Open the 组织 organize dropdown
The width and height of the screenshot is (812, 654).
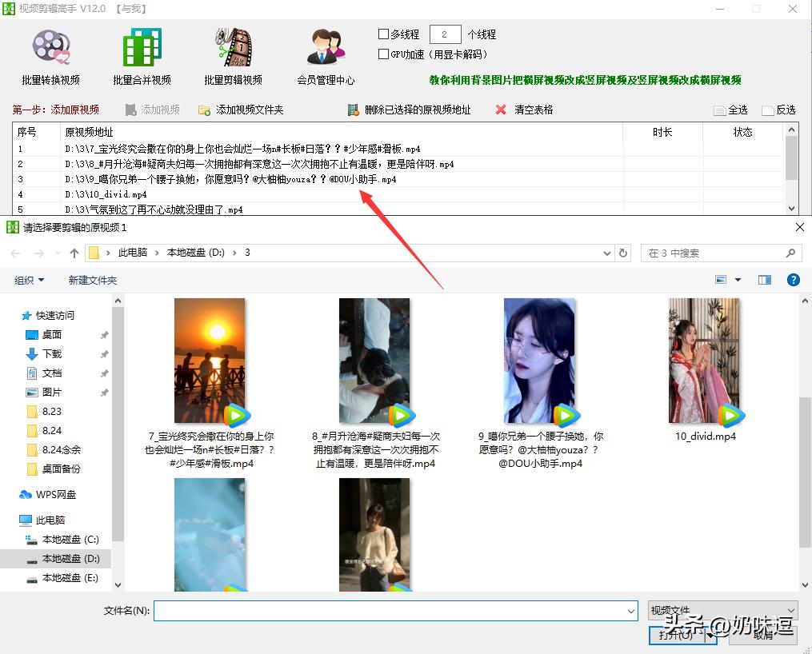(30, 280)
